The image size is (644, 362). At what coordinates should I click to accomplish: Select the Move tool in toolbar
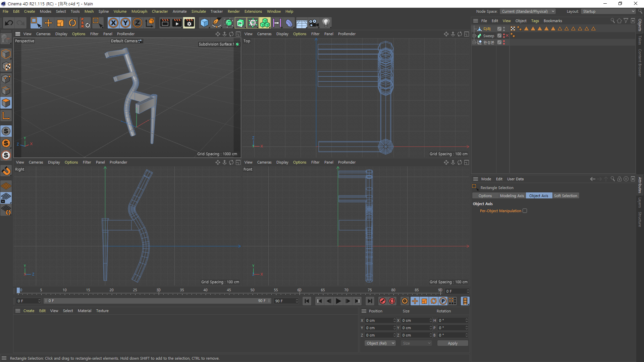48,23
